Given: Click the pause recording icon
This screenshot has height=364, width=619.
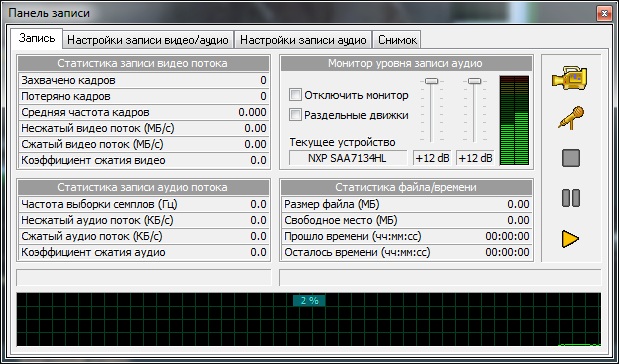Looking at the screenshot, I should coord(571,198).
